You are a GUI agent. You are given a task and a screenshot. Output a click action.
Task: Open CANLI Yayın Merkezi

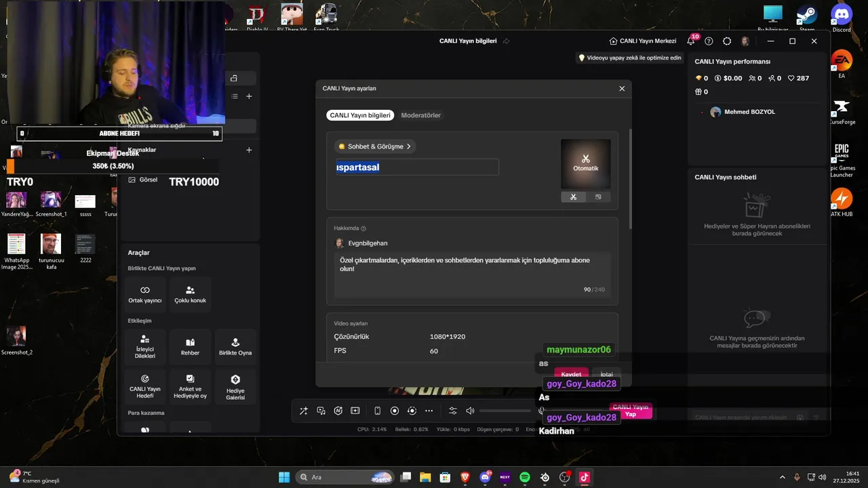click(643, 41)
